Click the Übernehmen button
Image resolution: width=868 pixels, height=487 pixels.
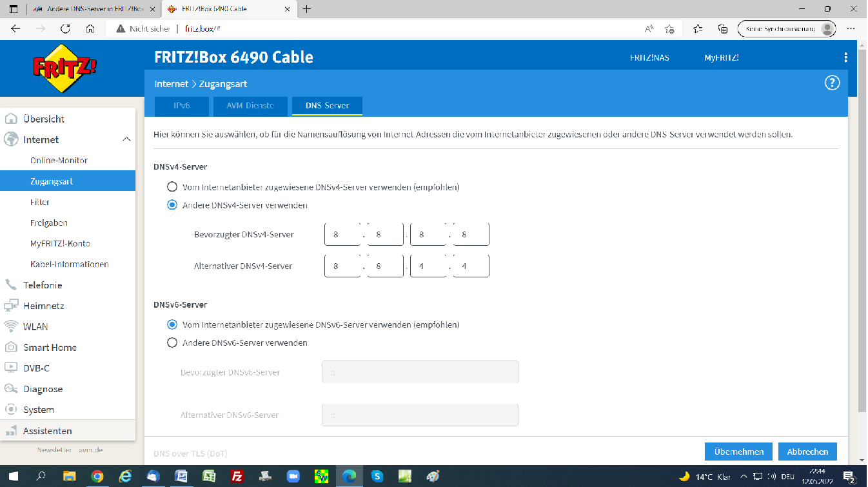738,452
